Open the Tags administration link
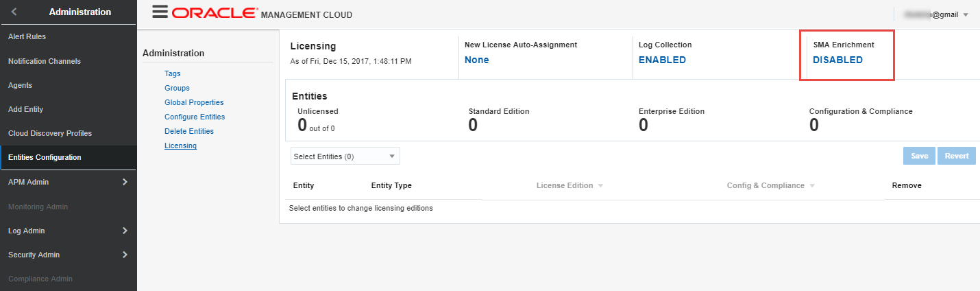 point(173,73)
